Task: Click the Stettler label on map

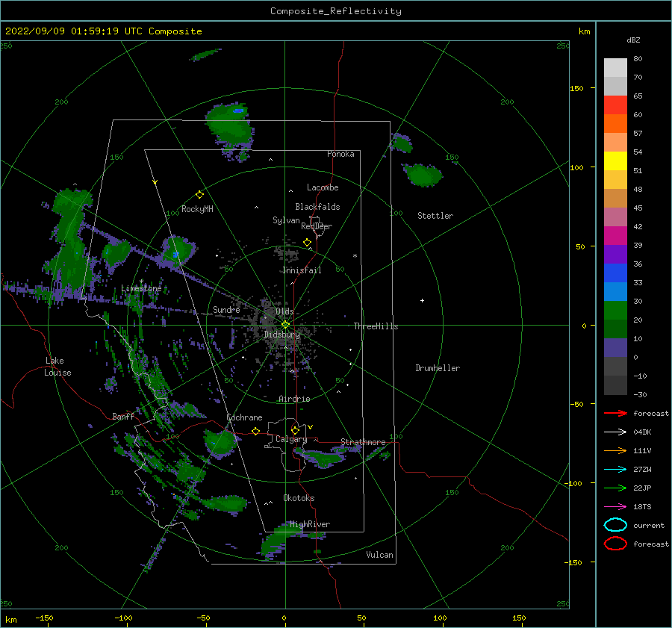Action: tap(435, 216)
